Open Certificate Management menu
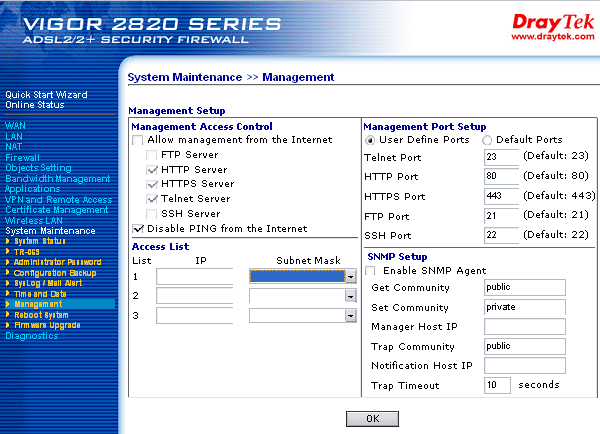 (x=57, y=210)
